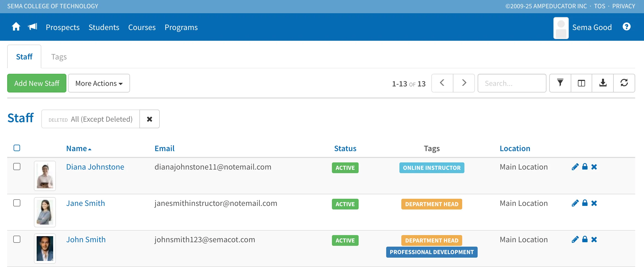
Task: Refresh the staff list
Action: tap(624, 83)
